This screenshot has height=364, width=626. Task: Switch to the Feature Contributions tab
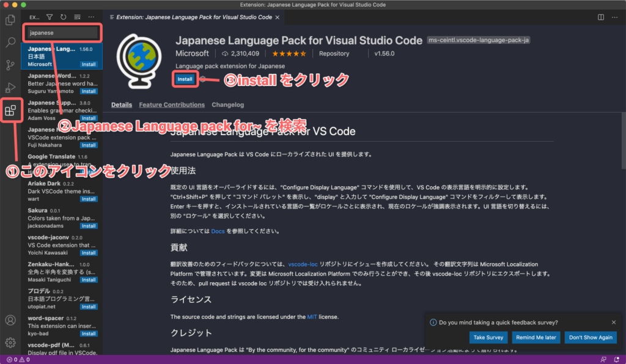172,104
